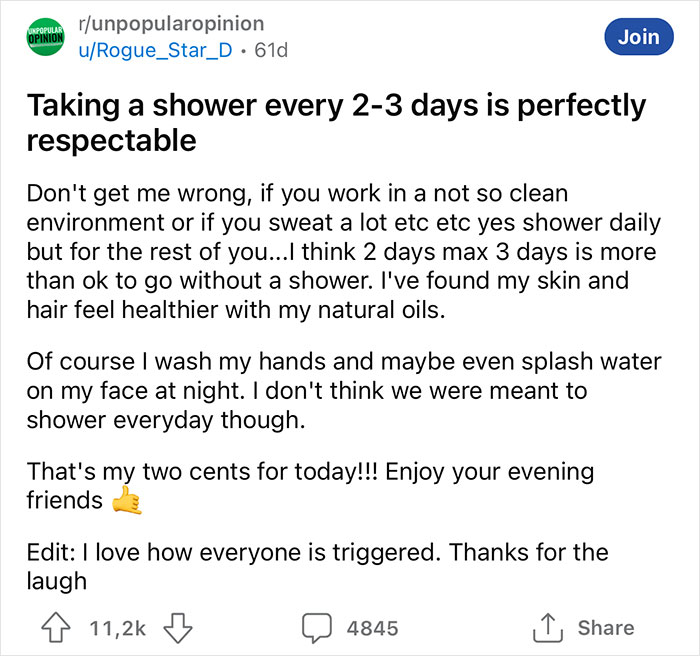Click the call-me hand emoji
Screen dimensions: 700x656
point(127,501)
